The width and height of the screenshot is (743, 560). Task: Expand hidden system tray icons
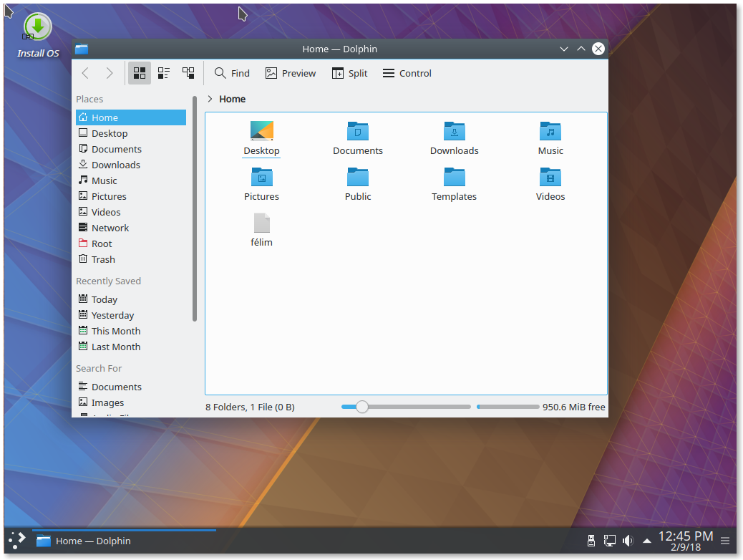pos(646,541)
